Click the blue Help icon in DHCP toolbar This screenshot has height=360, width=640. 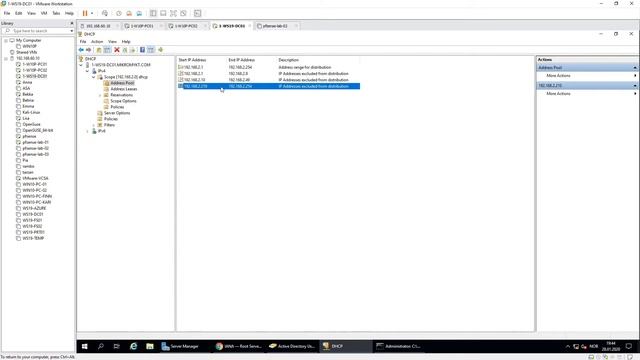(142, 50)
